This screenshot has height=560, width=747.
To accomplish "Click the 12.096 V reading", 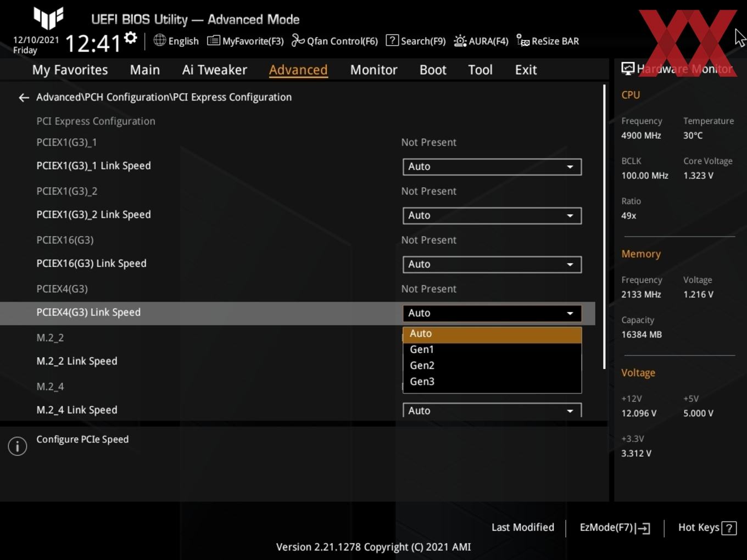I will click(639, 413).
